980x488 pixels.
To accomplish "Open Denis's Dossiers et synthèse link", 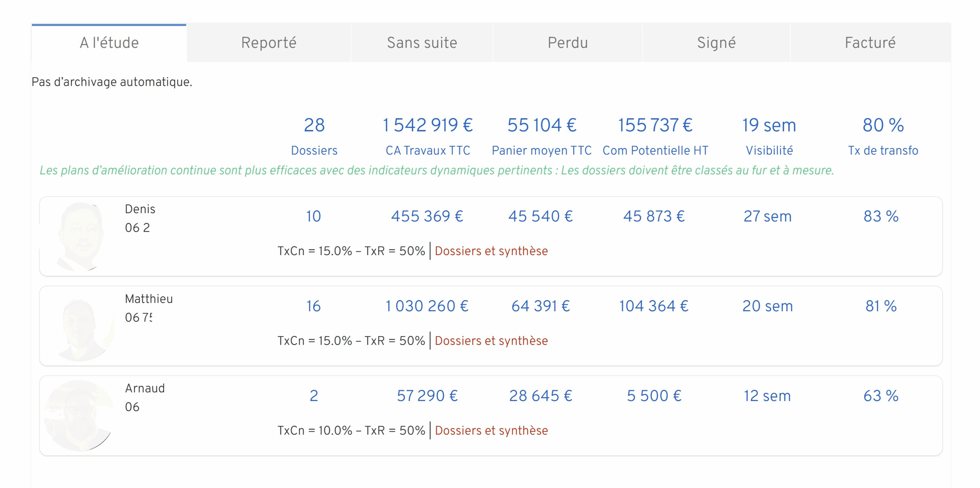I will (491, 251).
